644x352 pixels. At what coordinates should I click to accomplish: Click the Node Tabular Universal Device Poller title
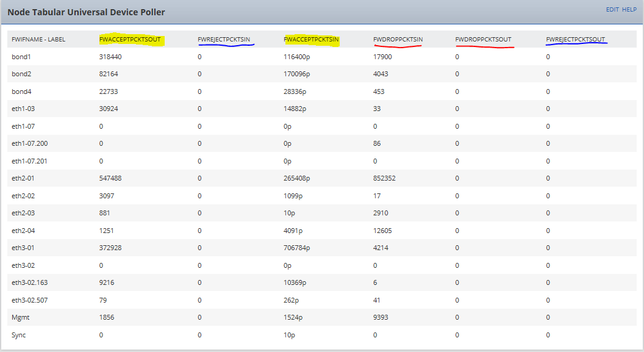tap(86, 12)
